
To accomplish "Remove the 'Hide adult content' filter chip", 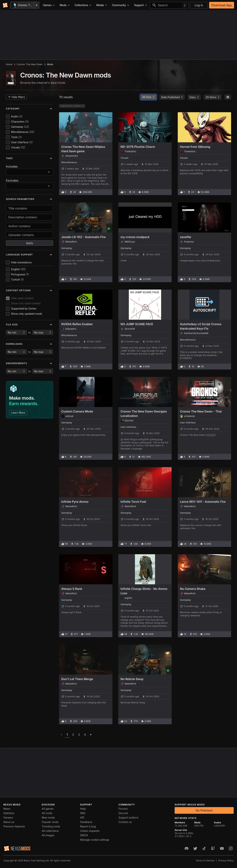I will 83,106.
